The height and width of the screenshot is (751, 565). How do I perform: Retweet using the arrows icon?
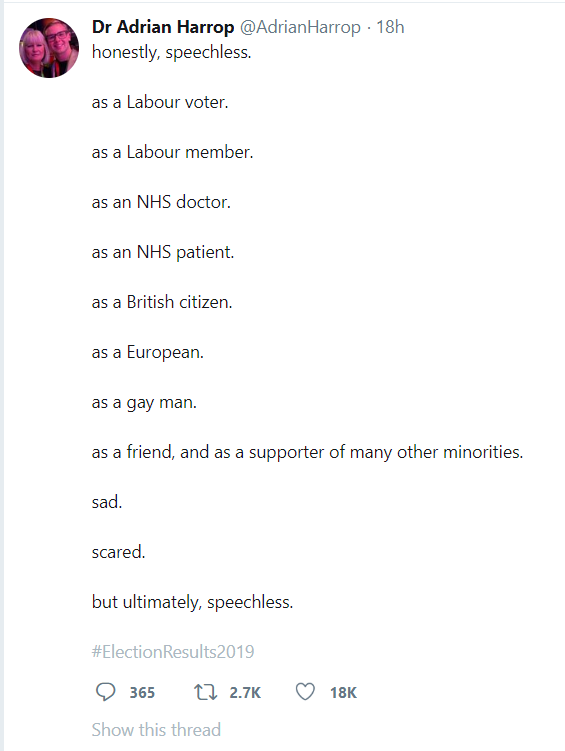[205, 692]
